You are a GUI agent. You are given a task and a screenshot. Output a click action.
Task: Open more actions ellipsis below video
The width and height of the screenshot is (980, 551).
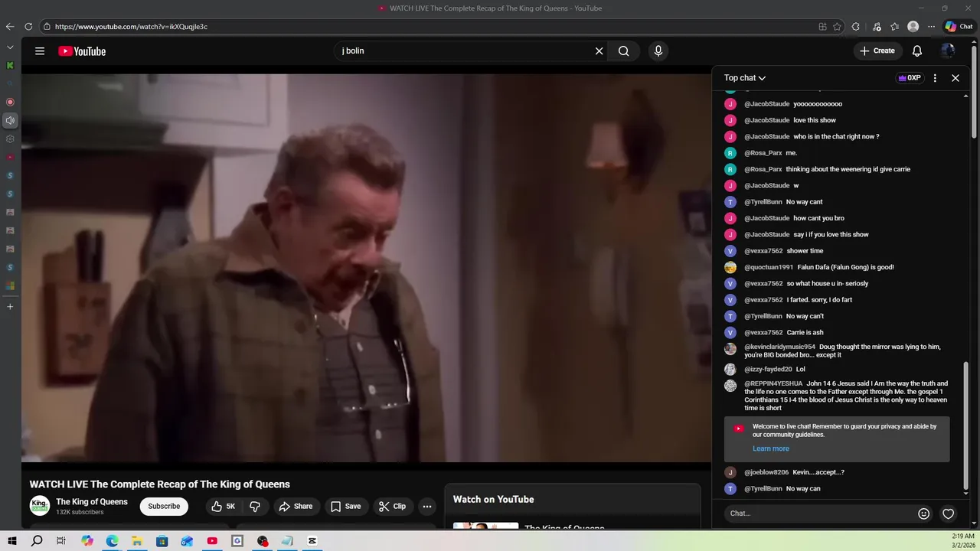click(427, 506)
